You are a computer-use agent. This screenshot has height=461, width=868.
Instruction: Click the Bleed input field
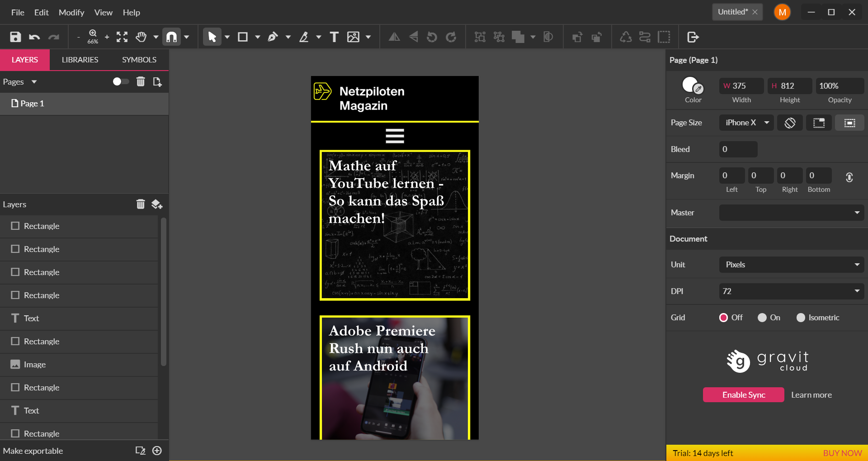pos(738,149)
